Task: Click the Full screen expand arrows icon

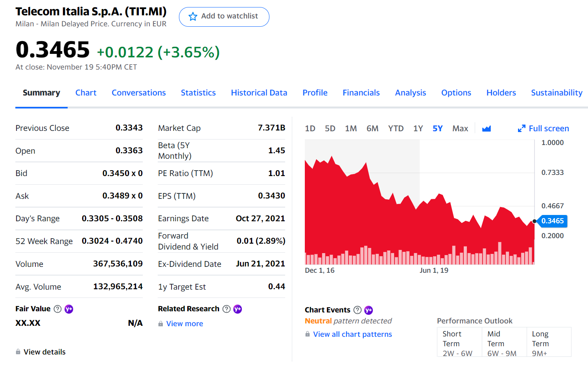Action: [x=522, y=129]
